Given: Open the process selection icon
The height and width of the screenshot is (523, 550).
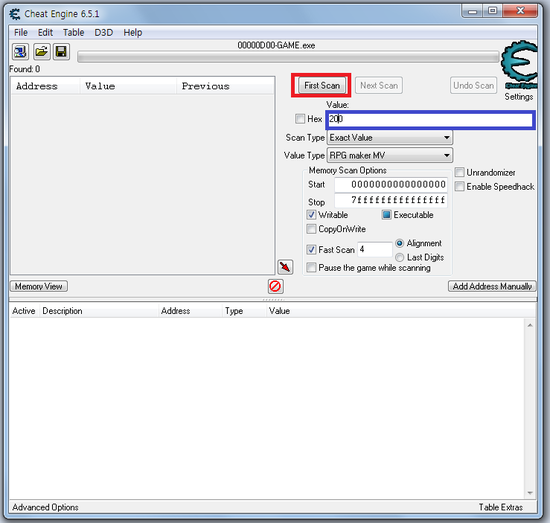Looking at the screenshot, I should tap(20, 52).
